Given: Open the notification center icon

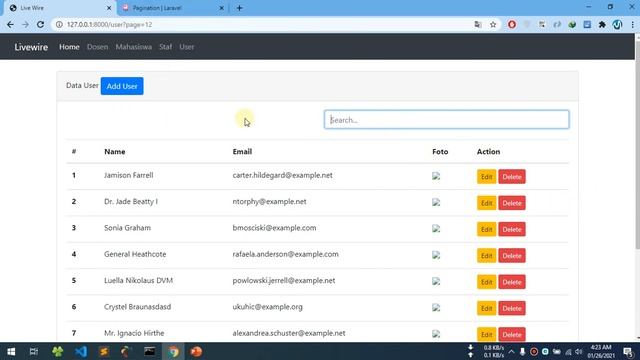Looking at the screenshot, I should [x=629, y=351].
